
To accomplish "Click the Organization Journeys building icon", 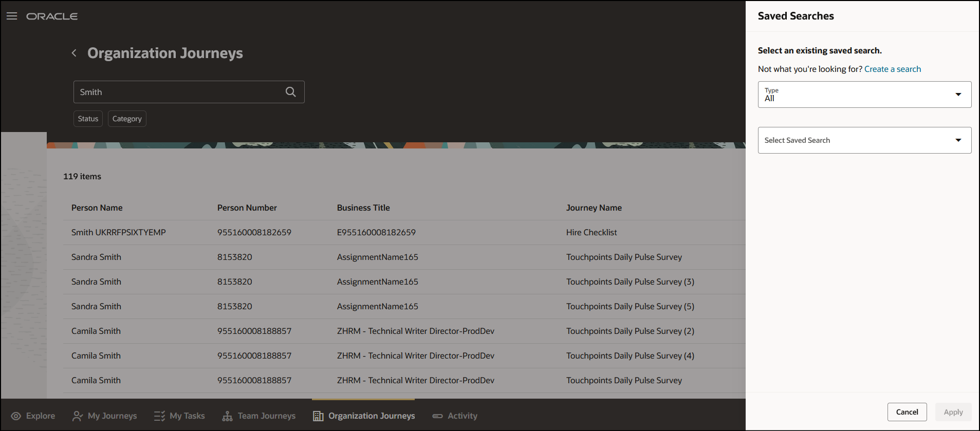I will (318, 416).
